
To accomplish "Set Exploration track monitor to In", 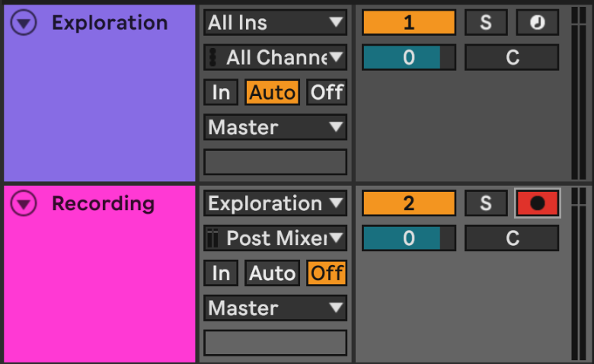I will point(221,93).
